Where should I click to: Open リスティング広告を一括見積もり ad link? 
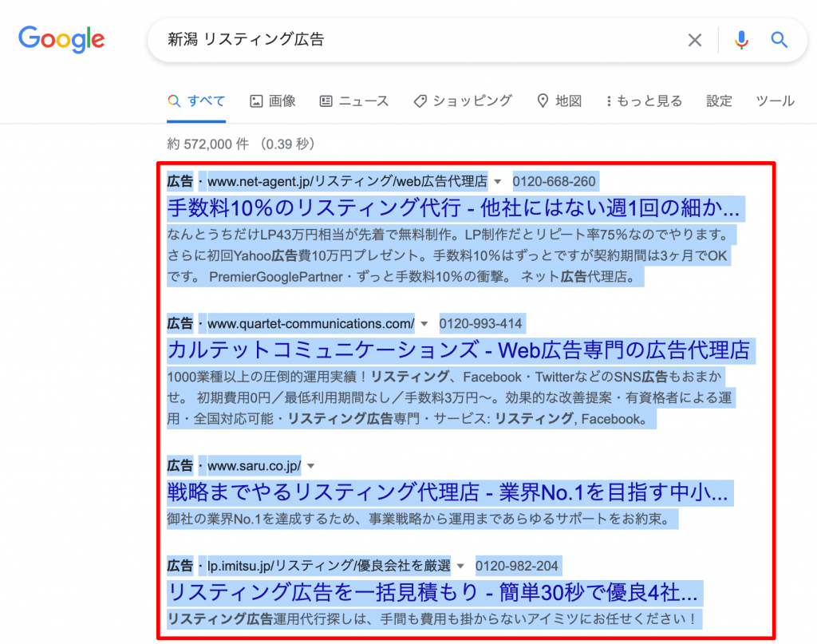pyautogui.click(x=432, y=592)
